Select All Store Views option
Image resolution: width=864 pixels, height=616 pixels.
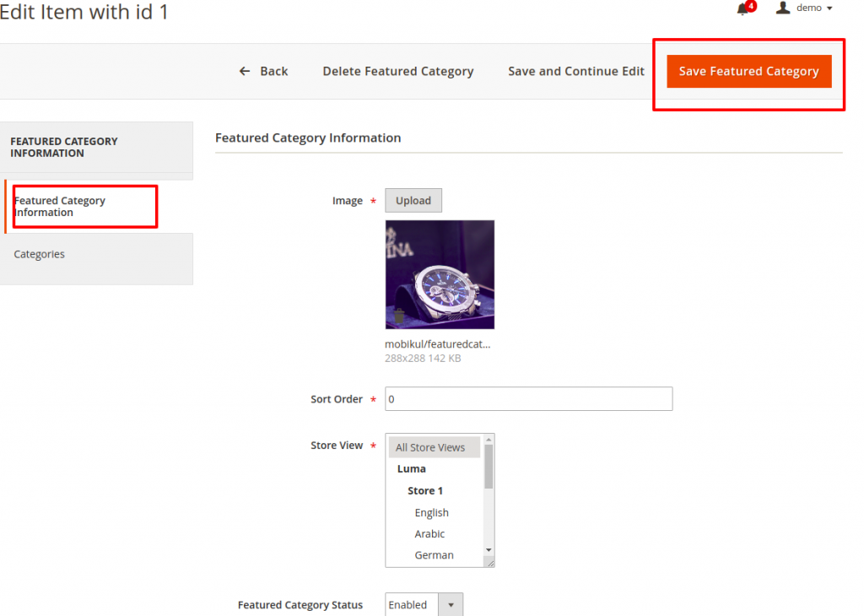click(430, 447)
